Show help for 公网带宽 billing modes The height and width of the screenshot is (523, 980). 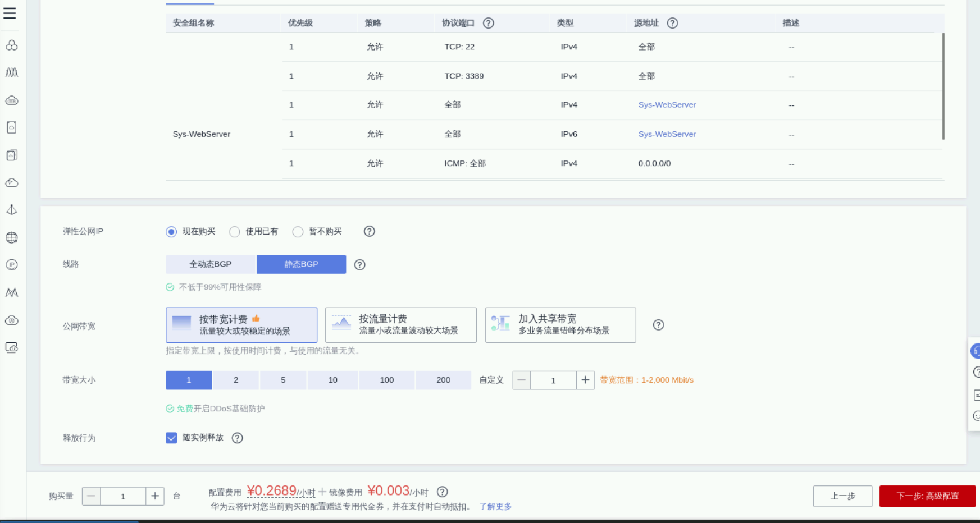pos(658,325)
